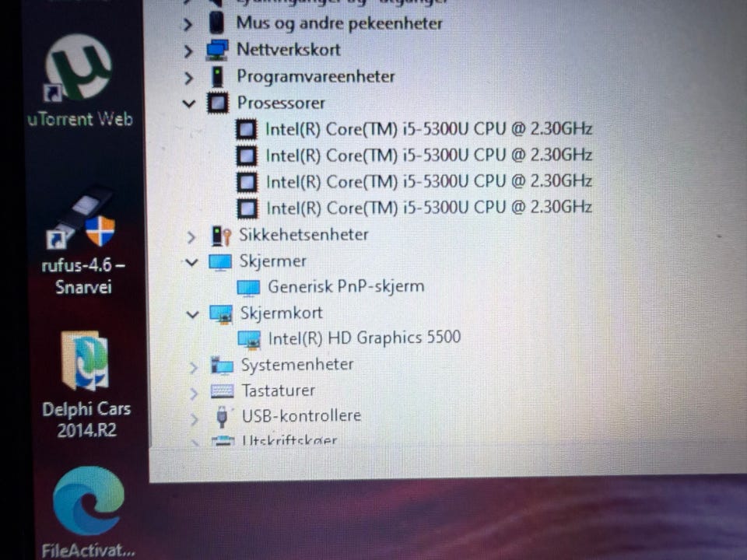The height and width of the screenshot is (560, 747).
Task: Select the Mus og andre pekeenheter row
Action: pos(339,23)
